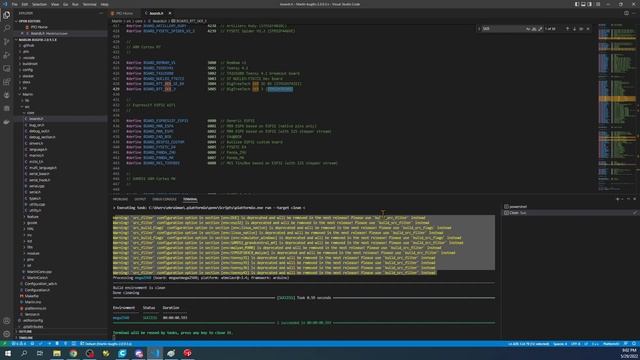Open the Manage gear menu
The image size is (640, 360).
point(7,334)
